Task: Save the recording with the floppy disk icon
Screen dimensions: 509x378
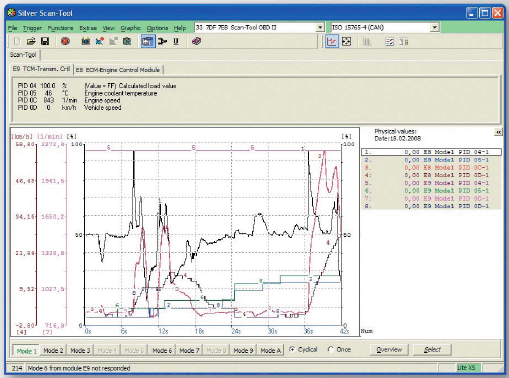Action: 45,41
